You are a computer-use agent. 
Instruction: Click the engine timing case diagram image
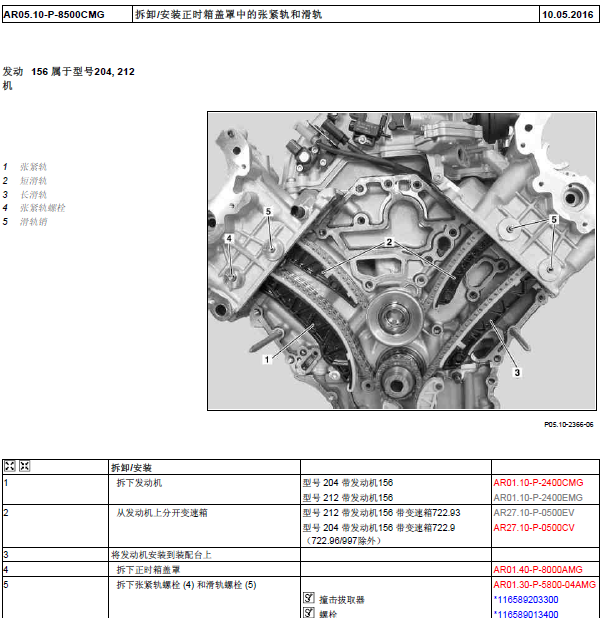(402, 261)
